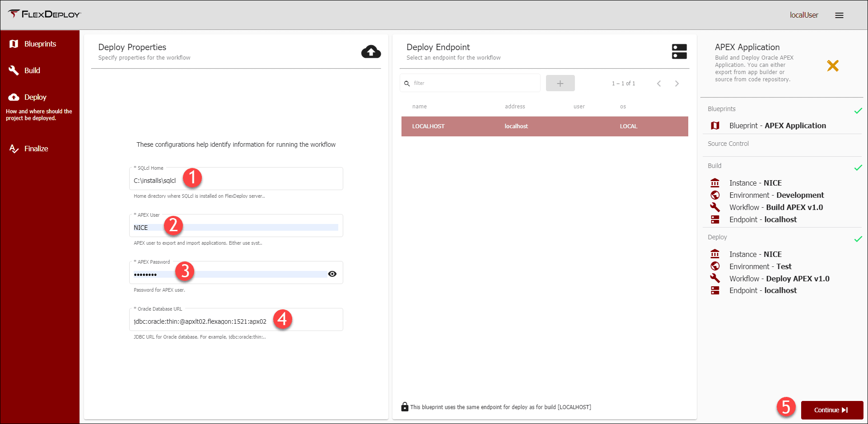Click the os column header

tap(623, 107)
